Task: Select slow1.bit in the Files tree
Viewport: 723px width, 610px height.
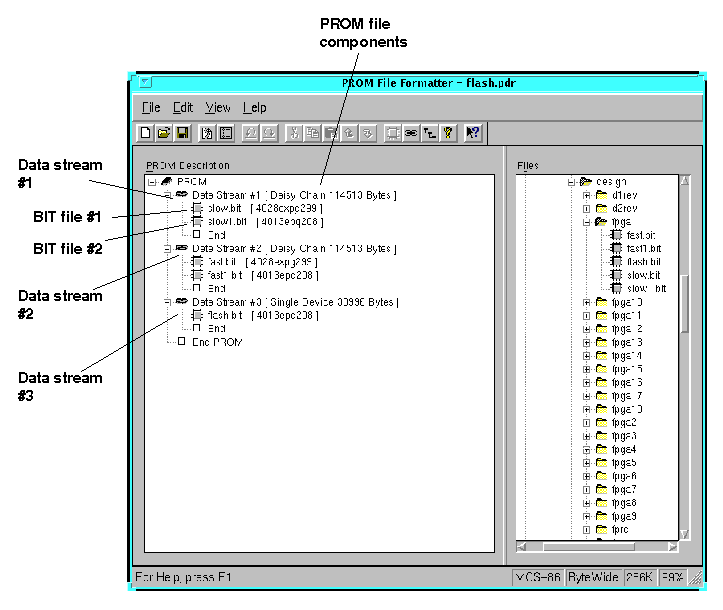Action: pyautogui.click(x=646, y=289)
